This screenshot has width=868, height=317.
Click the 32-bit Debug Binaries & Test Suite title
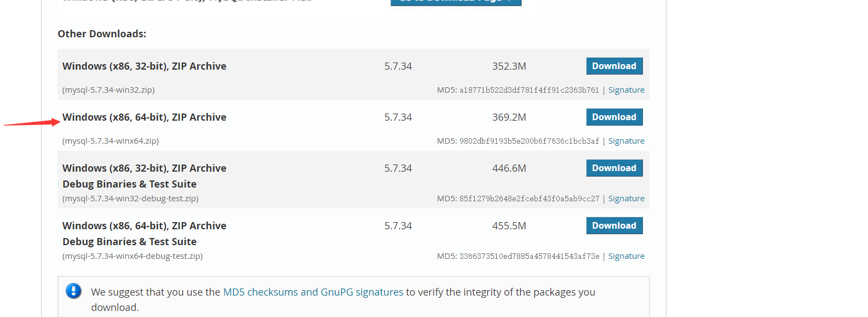[145, 176]
